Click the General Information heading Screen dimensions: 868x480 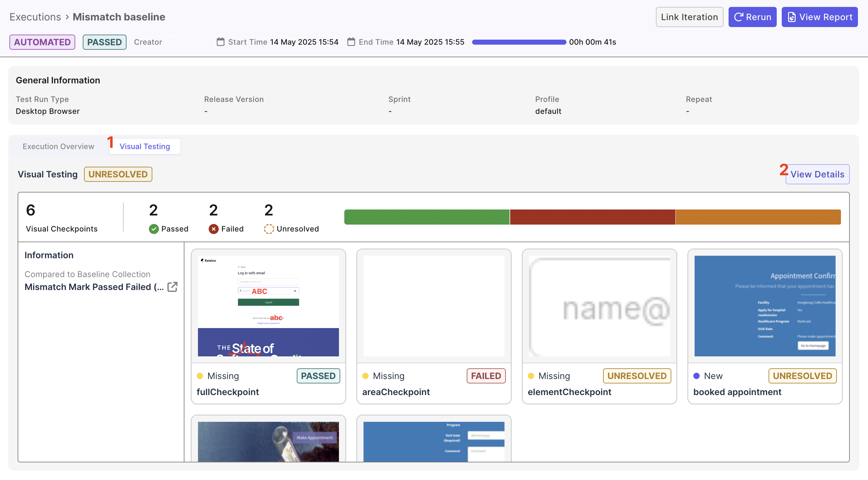[x=58, y=80]
